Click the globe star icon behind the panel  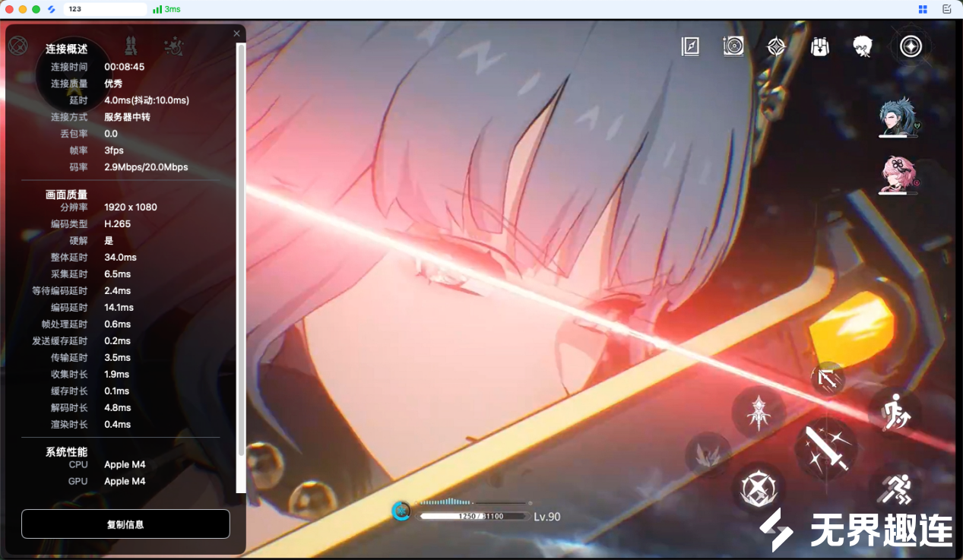(17, 46)
